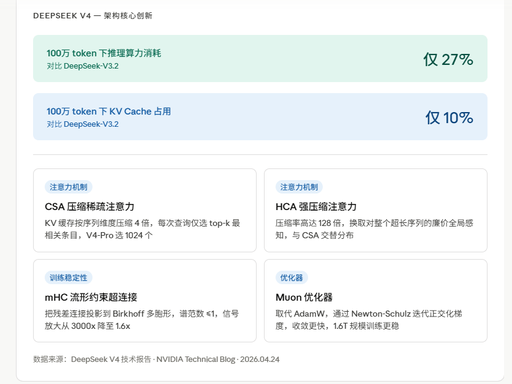Click the 仅 27% figure
The width and height of the screenshot is (512, 384).
(448, 60)
